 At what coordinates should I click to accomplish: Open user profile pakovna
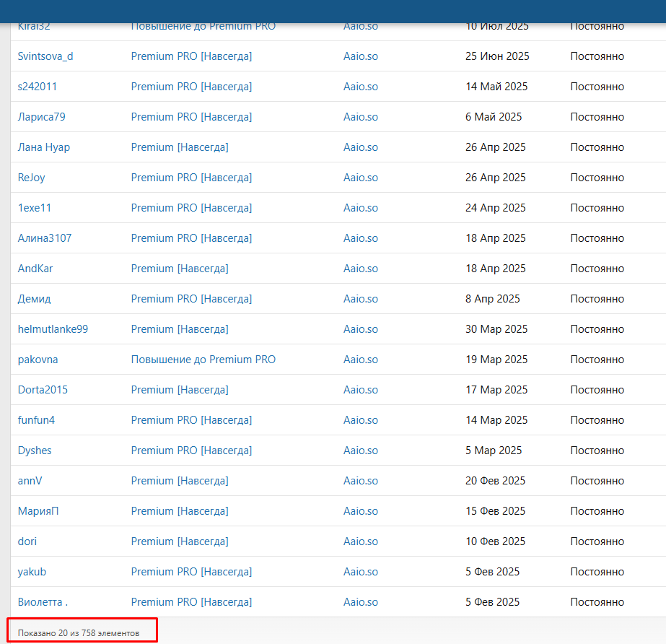coord(38,360)
